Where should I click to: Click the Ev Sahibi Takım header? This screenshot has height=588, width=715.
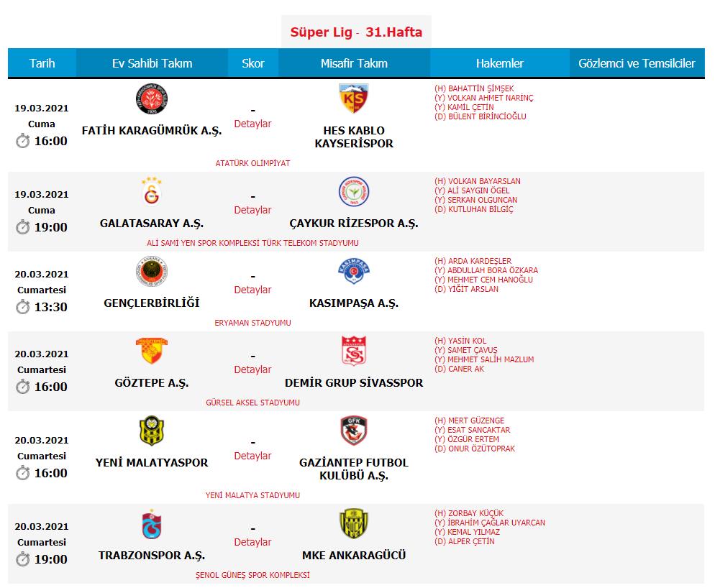[152, 63]
